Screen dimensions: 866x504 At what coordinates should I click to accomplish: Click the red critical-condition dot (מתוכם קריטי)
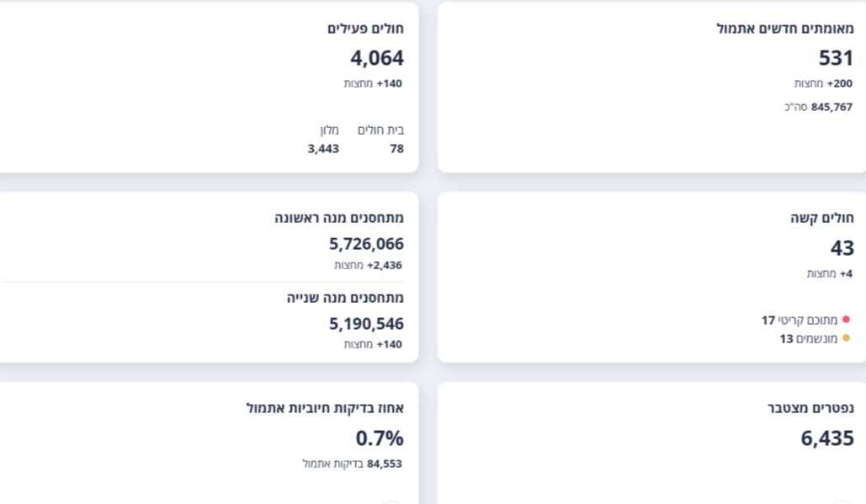pos(846,320)
